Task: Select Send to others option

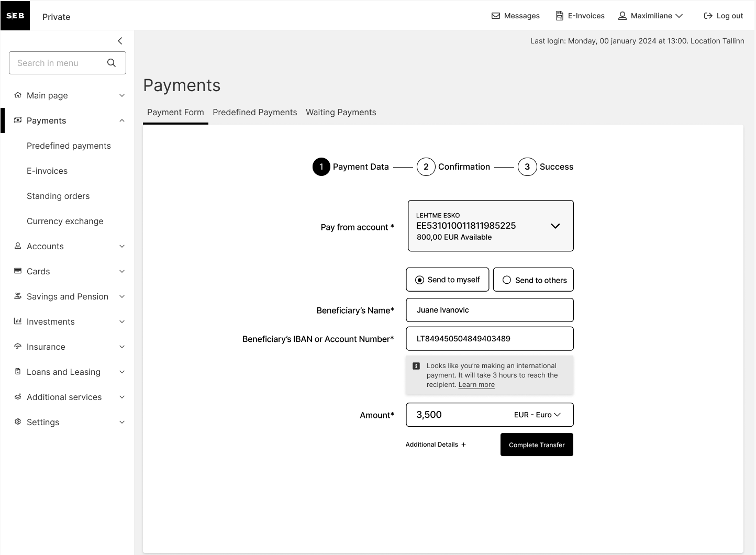Action: pos(533,280)
